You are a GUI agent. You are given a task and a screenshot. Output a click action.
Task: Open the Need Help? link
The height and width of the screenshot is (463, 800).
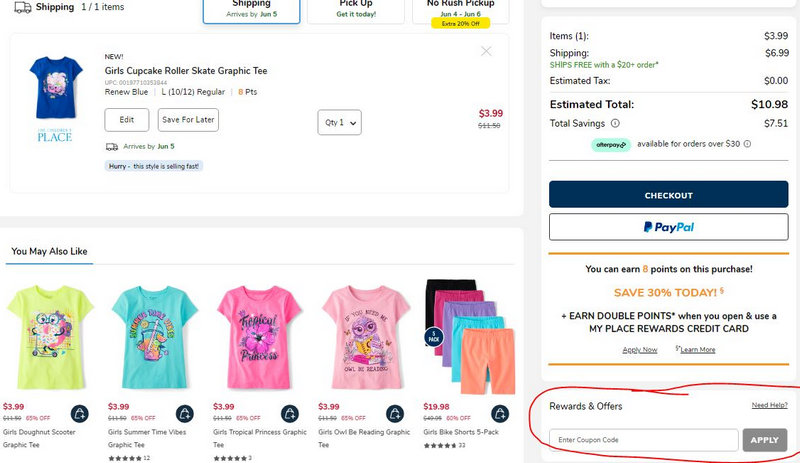pyautogui.click(x=769, y=405)
